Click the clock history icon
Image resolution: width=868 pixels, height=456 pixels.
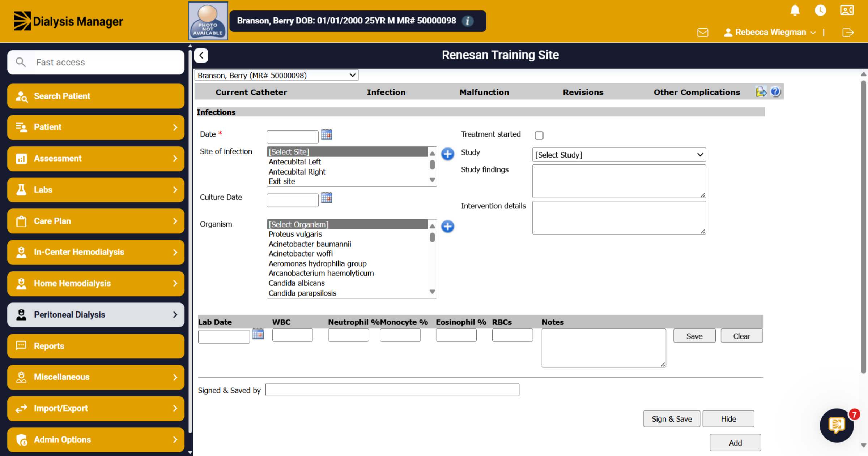click(x=820, y=10)
